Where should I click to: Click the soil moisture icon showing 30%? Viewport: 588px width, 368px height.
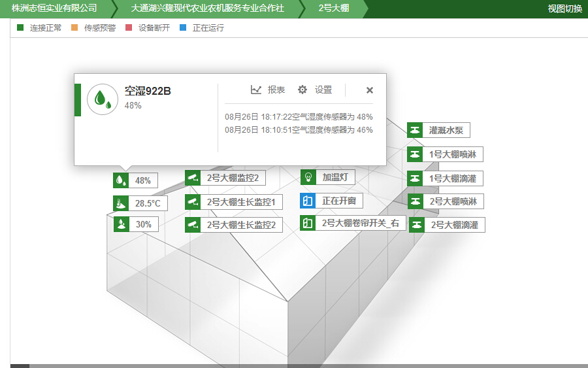click(122, 224)
